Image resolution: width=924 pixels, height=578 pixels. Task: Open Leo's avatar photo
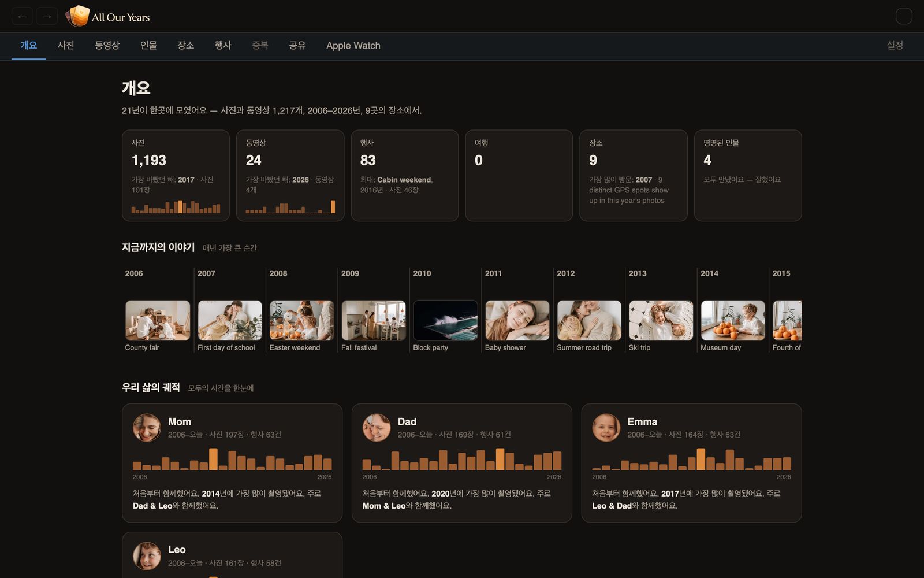[x=147, y=556]
